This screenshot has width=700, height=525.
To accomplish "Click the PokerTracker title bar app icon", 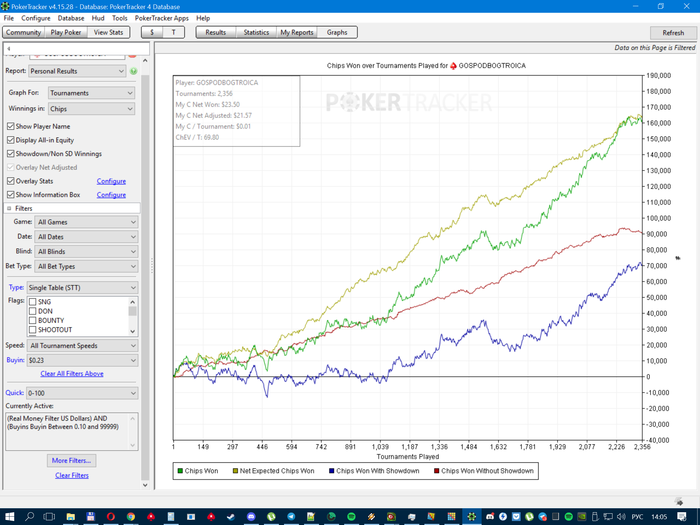I will point(5,6).
